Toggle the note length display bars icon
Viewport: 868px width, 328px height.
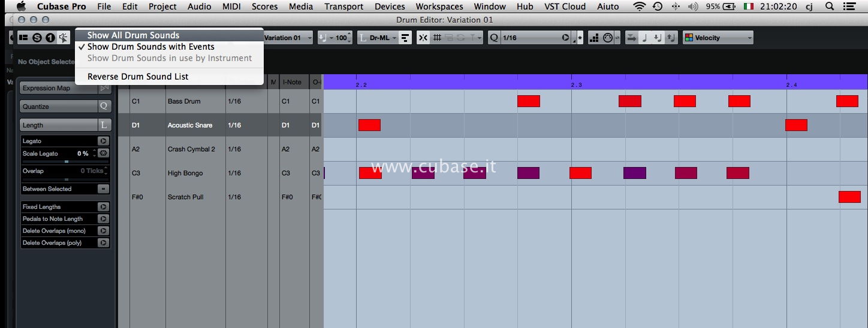406,38
